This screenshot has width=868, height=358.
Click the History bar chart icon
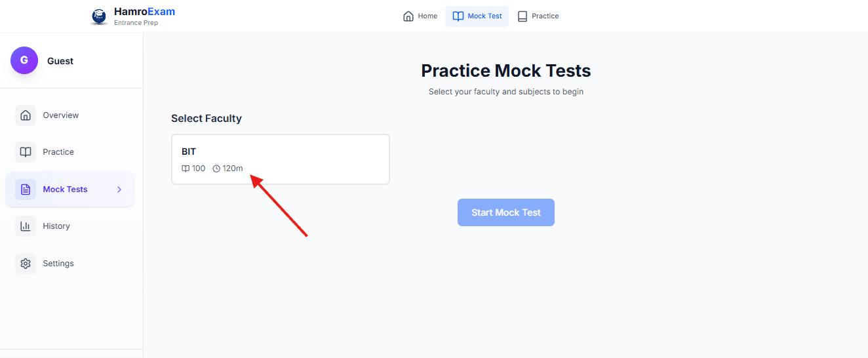pos(26,226)
